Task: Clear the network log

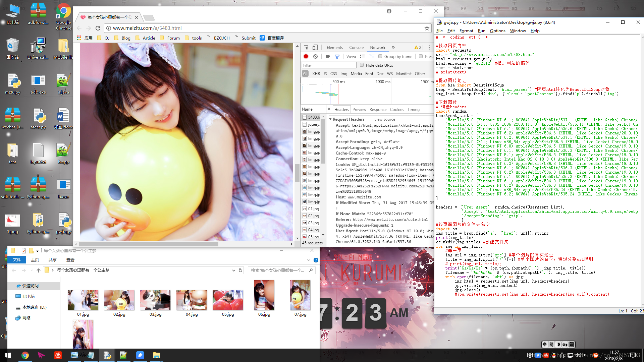Action: click(315, 56)
